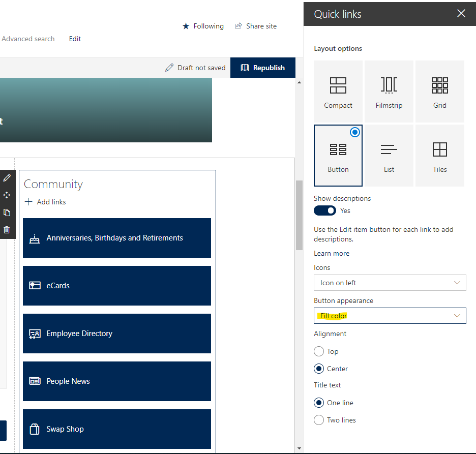Choose the Filmstrip layout option
The image size is (476, 454).
point(389,92)
